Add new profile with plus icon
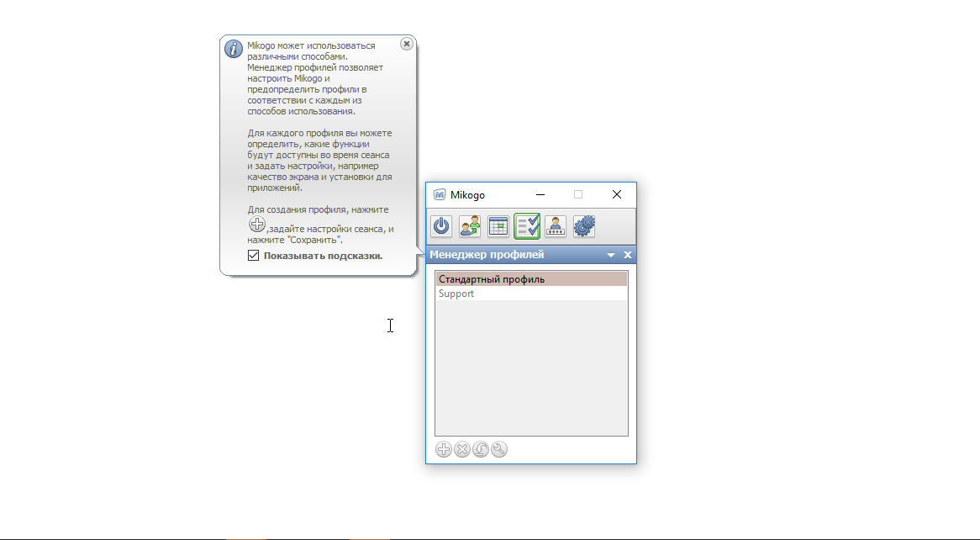980x540 pixels. tap(443, 449)
